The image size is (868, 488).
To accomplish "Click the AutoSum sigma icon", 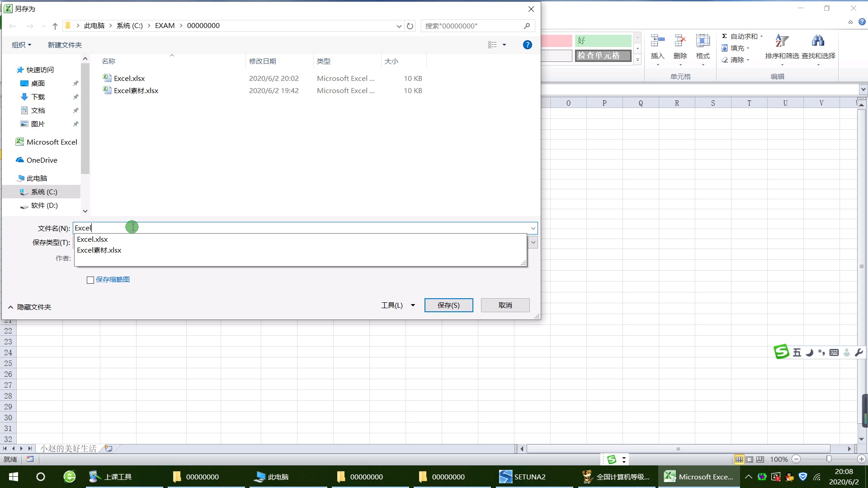I will pyautogui.click(x=724, y=36).
